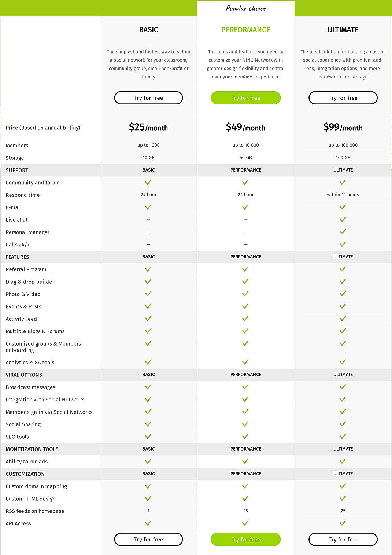Click the Popular choice banner above Performance

245,8
